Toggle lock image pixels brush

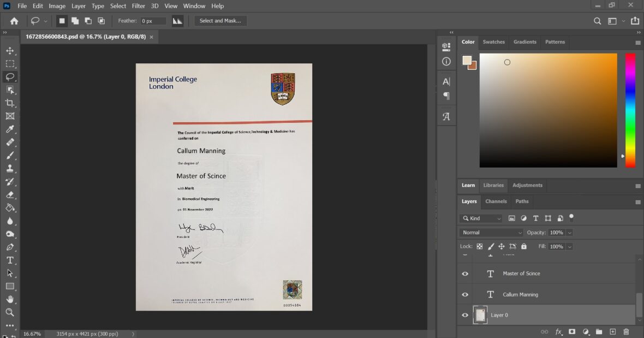[x=491, y=246]
